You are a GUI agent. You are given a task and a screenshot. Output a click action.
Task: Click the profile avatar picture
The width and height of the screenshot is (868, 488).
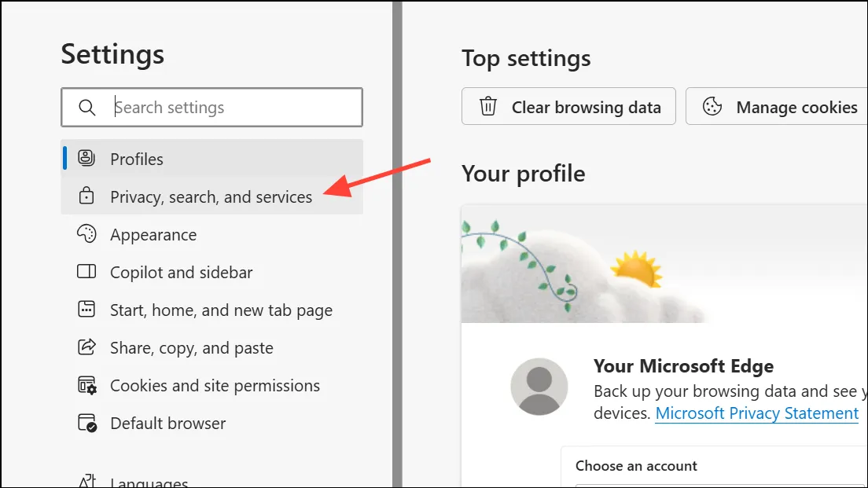tap(539, 387)
